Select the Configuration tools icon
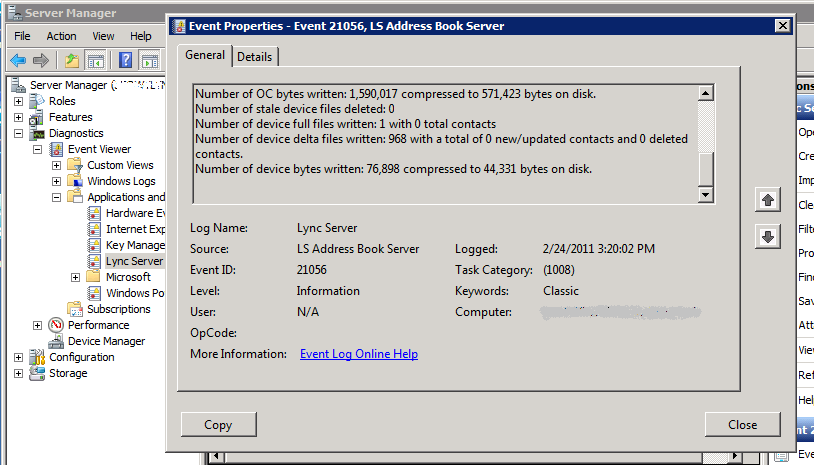 point(37,357)
